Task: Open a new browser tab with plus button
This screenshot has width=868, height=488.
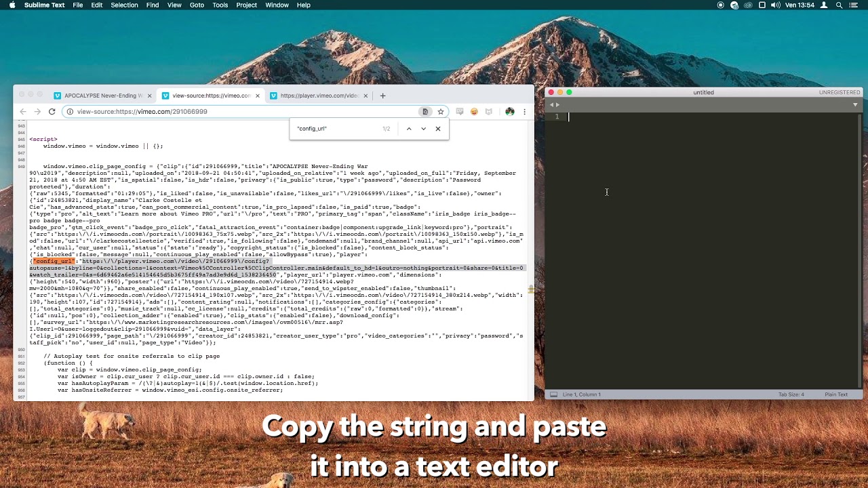Action: click(x=382, y=96)
